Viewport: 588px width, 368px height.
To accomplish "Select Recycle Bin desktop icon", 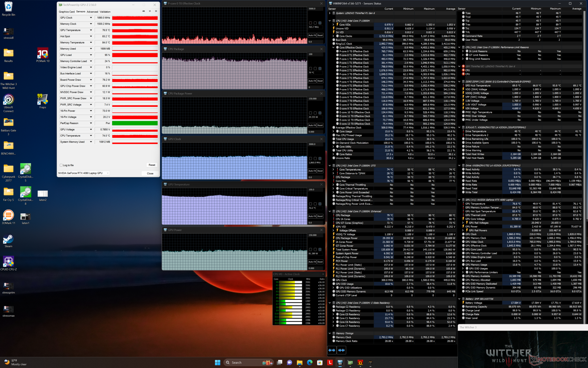I will 9,9.
